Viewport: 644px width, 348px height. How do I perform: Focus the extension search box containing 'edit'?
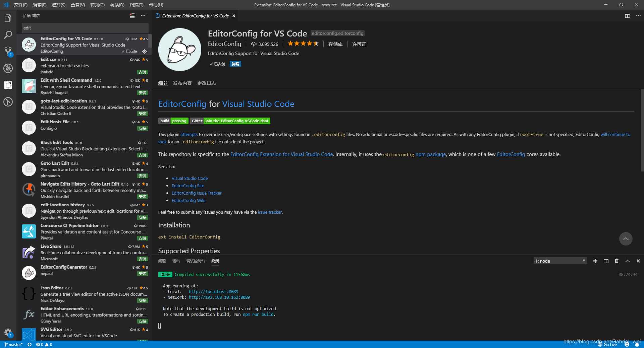coord(85,28)
